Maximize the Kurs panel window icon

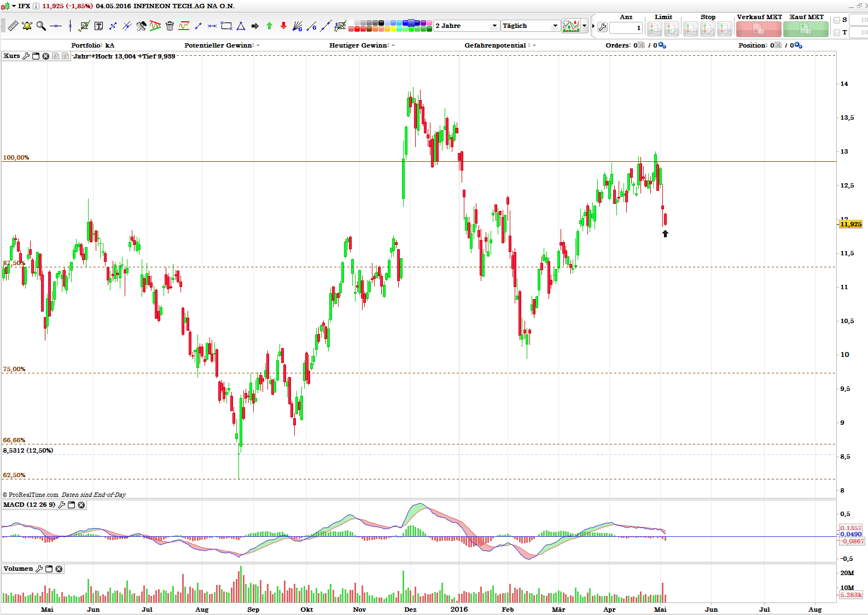(x=36, y=56)
